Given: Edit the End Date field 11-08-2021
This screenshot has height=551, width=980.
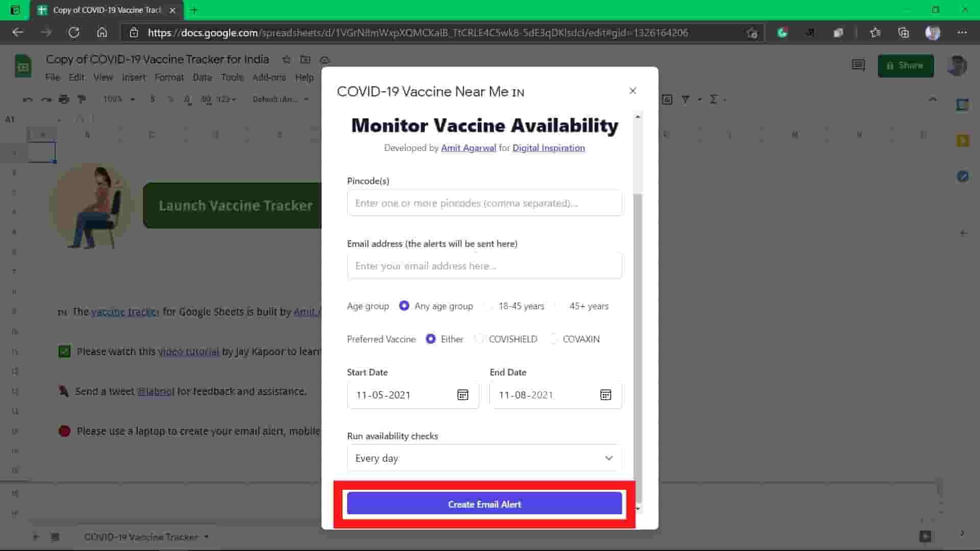Looking at the screenshot, I should pos(556,395).
